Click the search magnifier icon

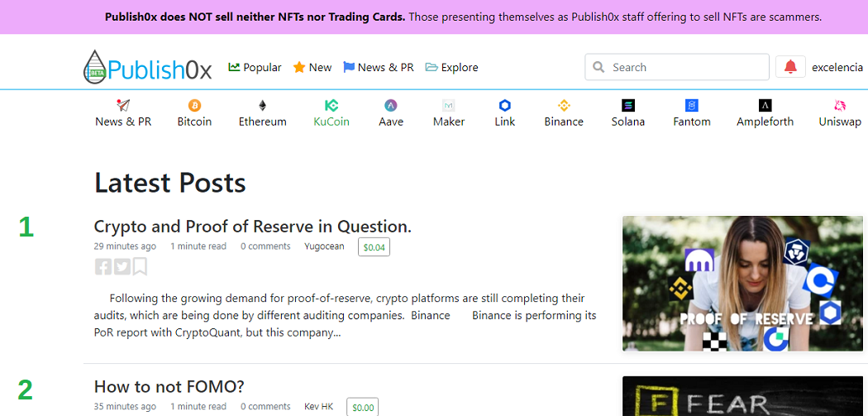599,67
